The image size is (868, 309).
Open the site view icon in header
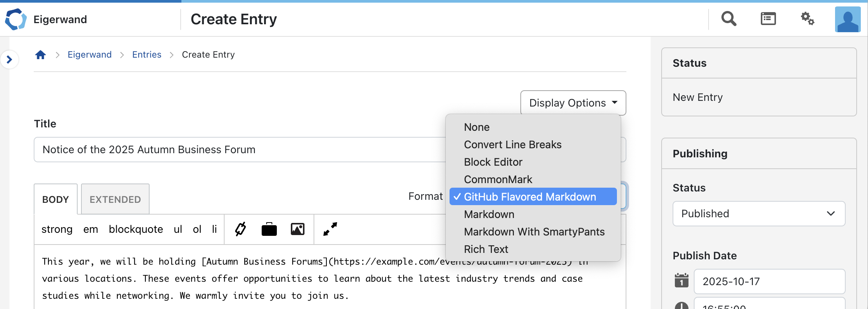click(x=768, y=19)
